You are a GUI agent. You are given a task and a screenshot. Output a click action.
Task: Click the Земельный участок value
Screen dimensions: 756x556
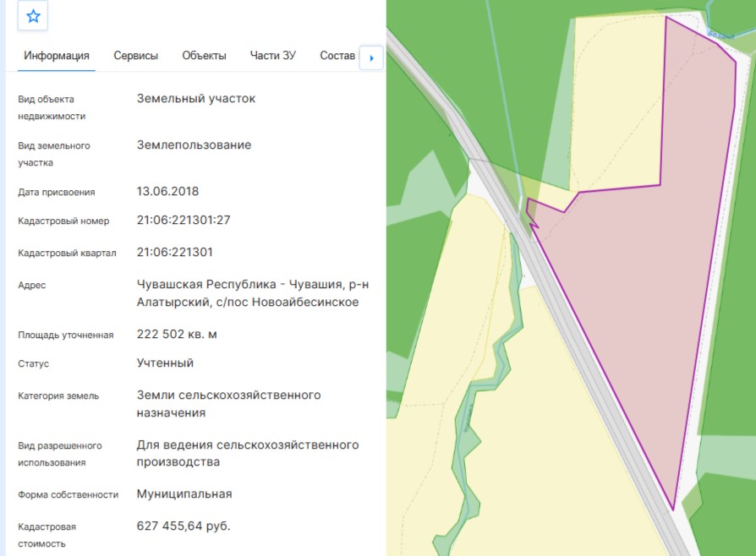pyautogui.click(x=195, y=99)
